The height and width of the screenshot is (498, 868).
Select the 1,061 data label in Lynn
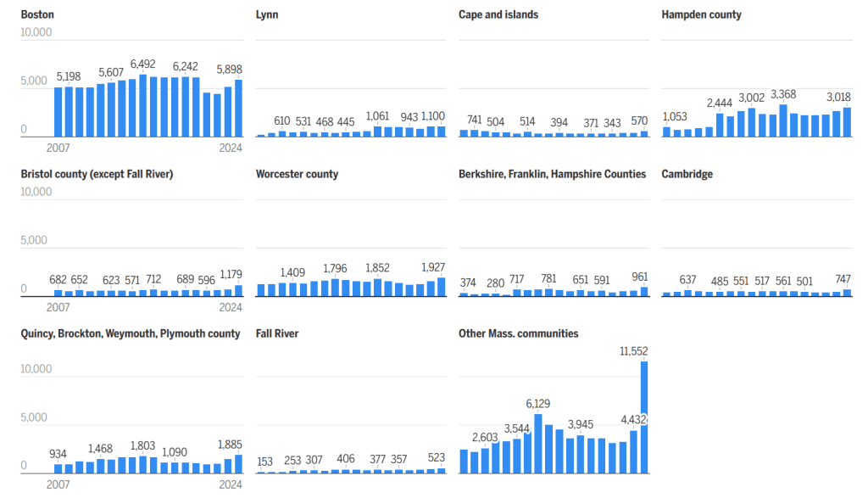(377, 116)
